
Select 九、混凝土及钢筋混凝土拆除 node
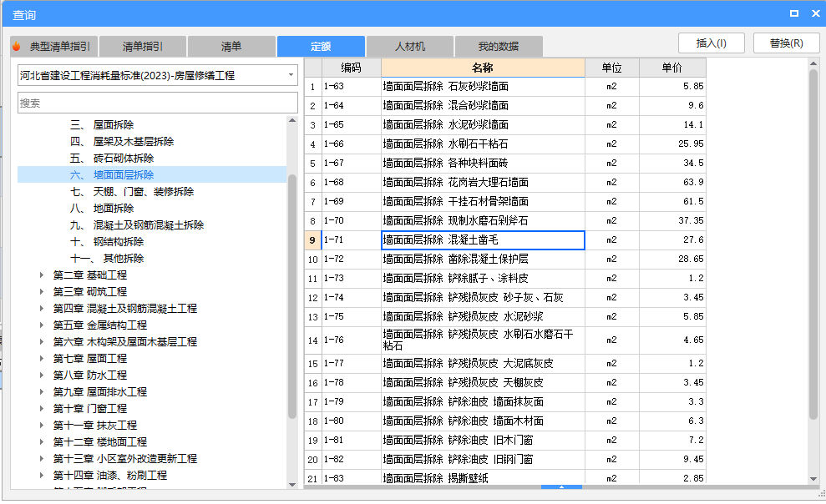[x=137, y=225]
